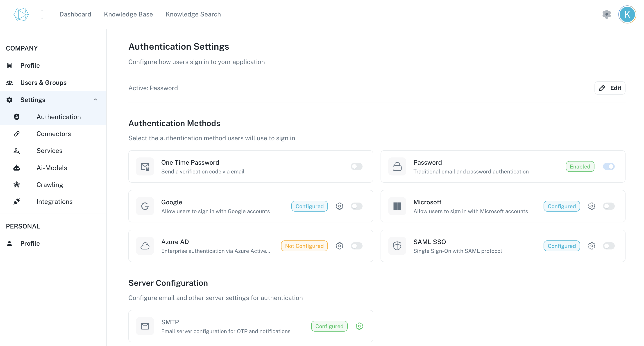The height and width of the screenshot is (346, 644).
Task: Click the SMTP server configuration card
Action: click(x=225, y=326)
